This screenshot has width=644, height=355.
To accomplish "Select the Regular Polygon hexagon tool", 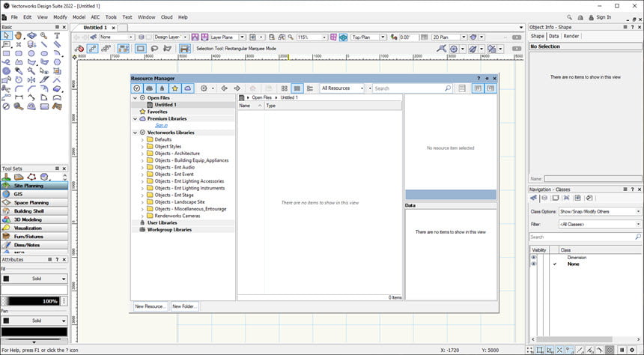I will click(57, 62).
